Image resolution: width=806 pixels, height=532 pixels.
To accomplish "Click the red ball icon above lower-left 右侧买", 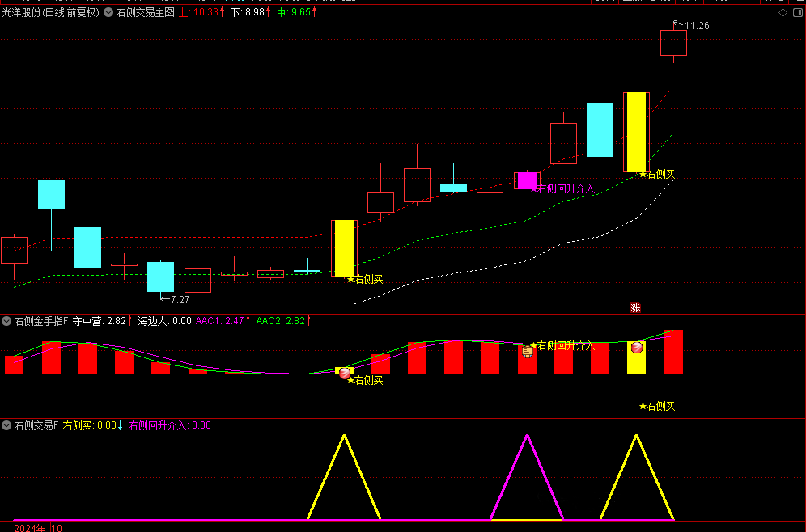I will tap(345, 374).
